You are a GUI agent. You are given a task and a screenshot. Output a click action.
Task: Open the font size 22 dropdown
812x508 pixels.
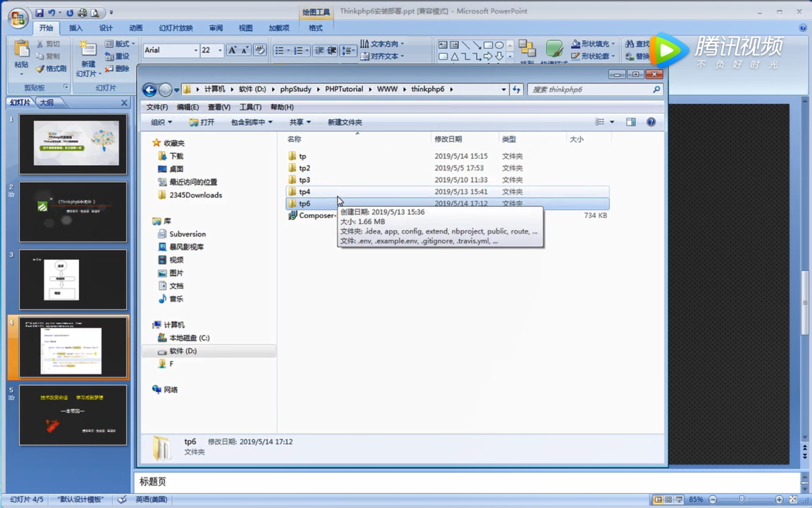pyautogui.click(x=220, y=50)
